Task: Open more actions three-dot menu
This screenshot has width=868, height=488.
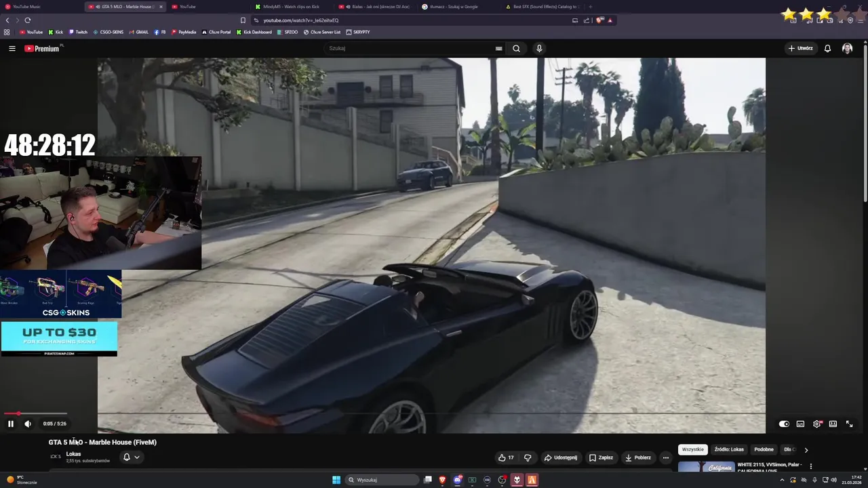Action: click(665, 457)
